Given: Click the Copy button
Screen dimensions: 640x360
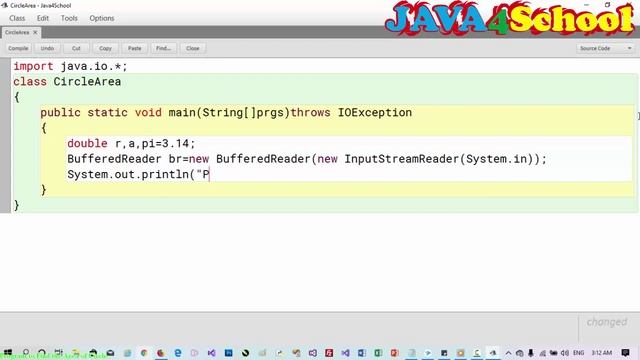Looking at the screenshot, I should pyautogui.click(x=105, y=48).
